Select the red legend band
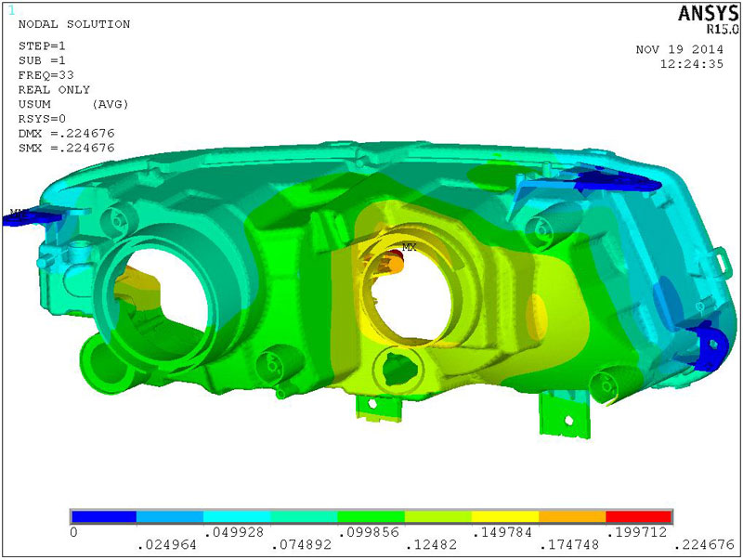 638,516
